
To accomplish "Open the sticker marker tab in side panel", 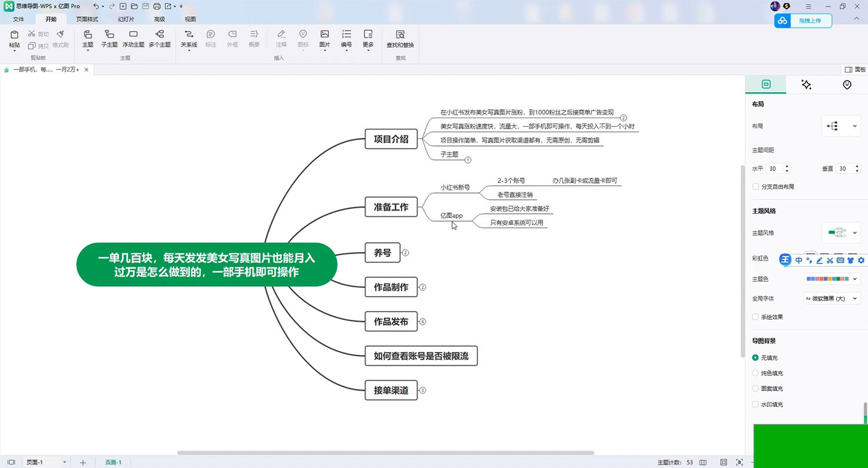I will [x=847, y=85].
